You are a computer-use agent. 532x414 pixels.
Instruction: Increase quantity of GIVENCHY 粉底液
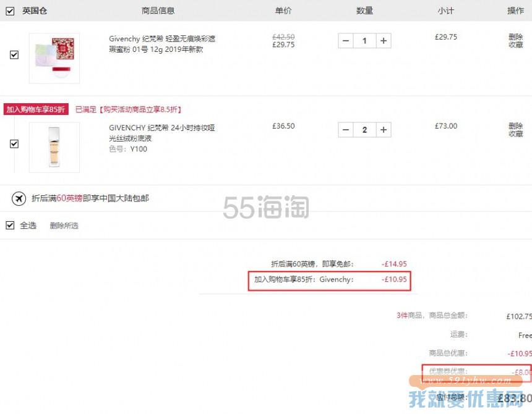pyautogui.click(x=384, y=130)
